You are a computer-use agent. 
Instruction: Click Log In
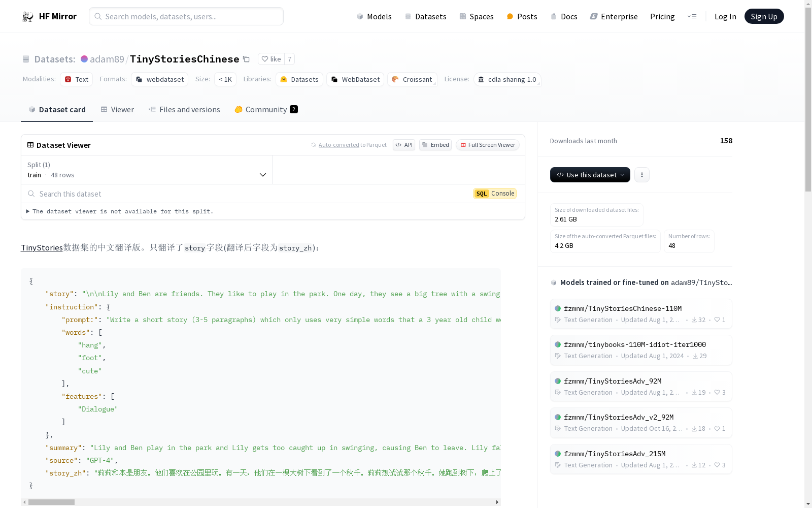(725, 16)
